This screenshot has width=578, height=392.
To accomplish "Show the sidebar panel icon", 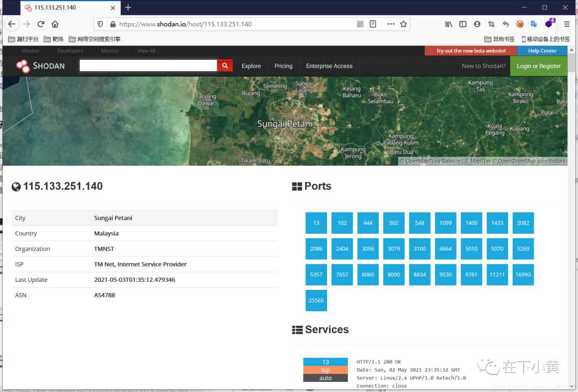I will (x=462, y=24).
